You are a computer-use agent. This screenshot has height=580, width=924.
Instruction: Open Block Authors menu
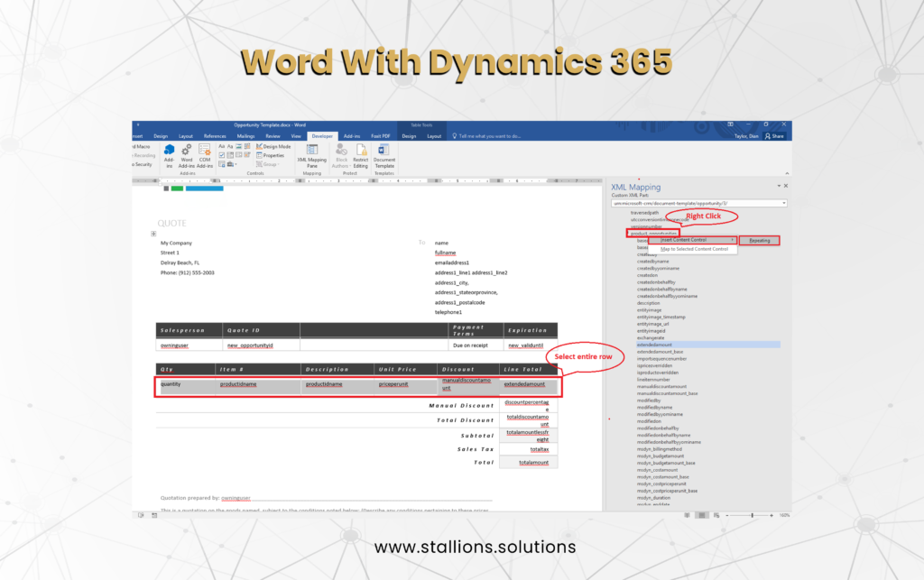point(340,156)
